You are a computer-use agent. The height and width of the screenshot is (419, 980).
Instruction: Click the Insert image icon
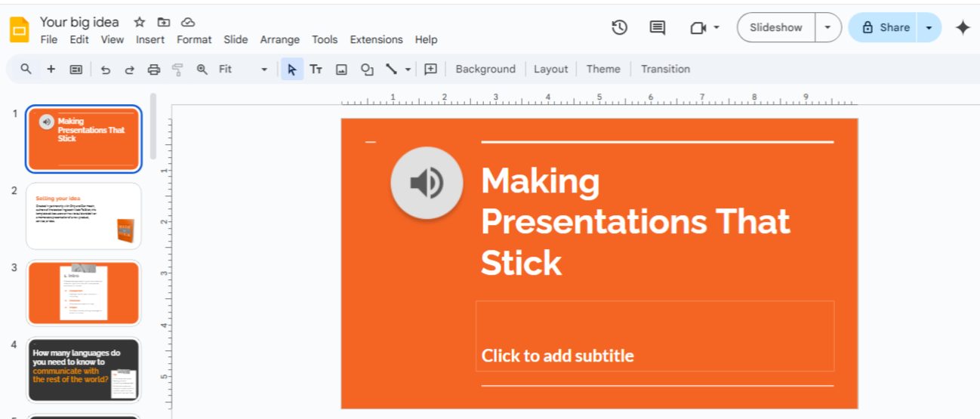[x=341, y=69]
